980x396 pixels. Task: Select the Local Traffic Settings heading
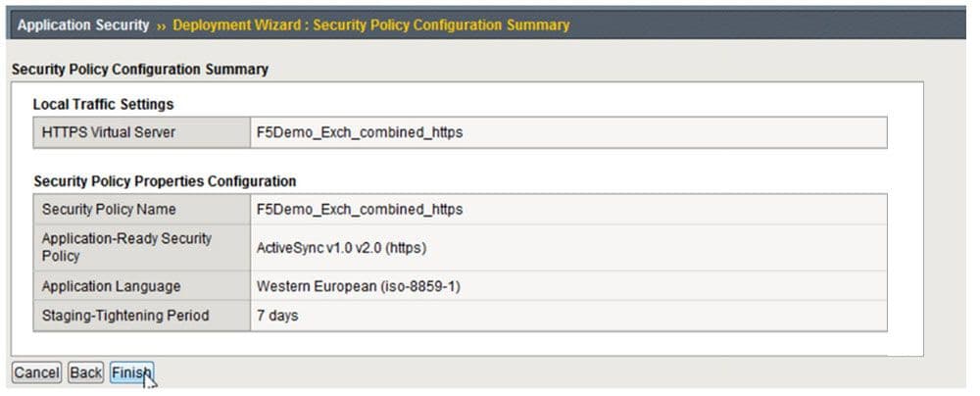pyautogui.click(x=103, y=103)
